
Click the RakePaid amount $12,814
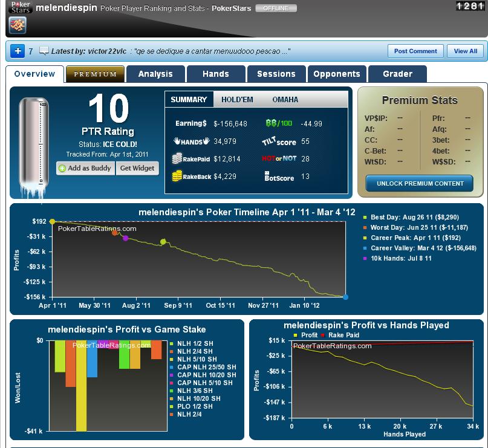227,159
